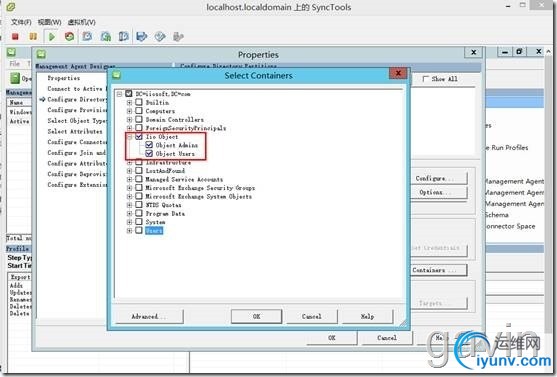Click the floppy connect toolbar icon
Image resolution: width=557 pixels, height=377 pixels.
(142, 36)
